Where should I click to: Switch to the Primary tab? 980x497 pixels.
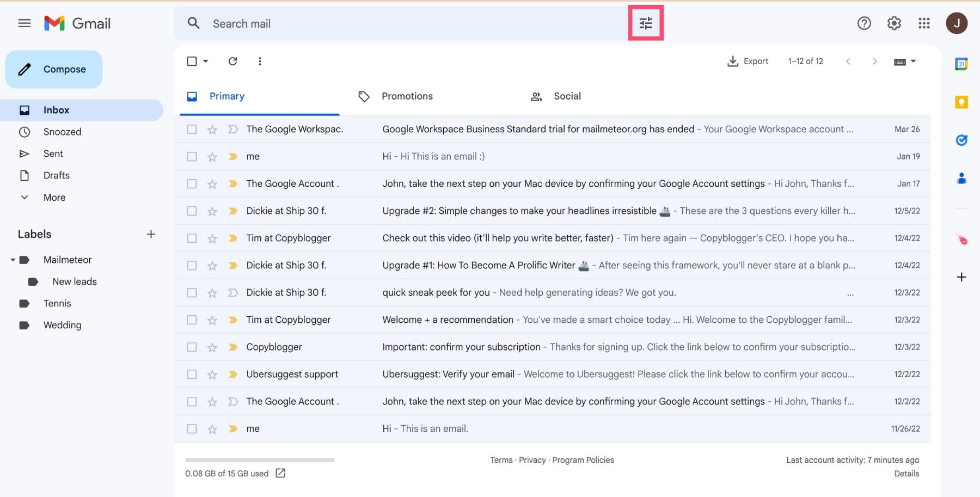click(x=260, y=96)
